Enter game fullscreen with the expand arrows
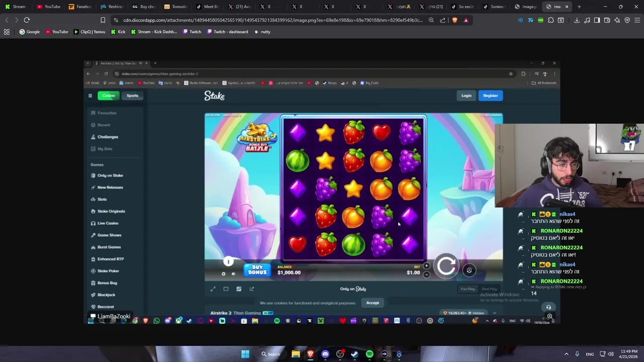 click(x=213, y=289)
